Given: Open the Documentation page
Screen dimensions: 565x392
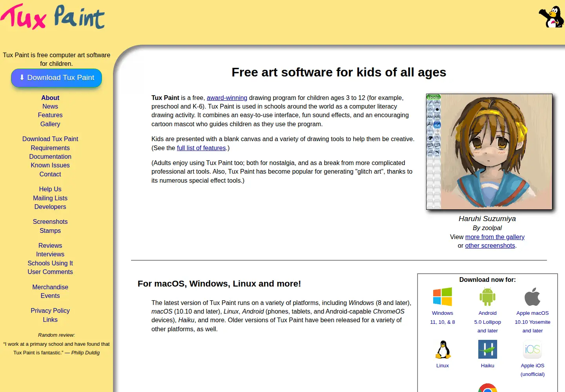Looking at the screenshot, I should [50, 156].
